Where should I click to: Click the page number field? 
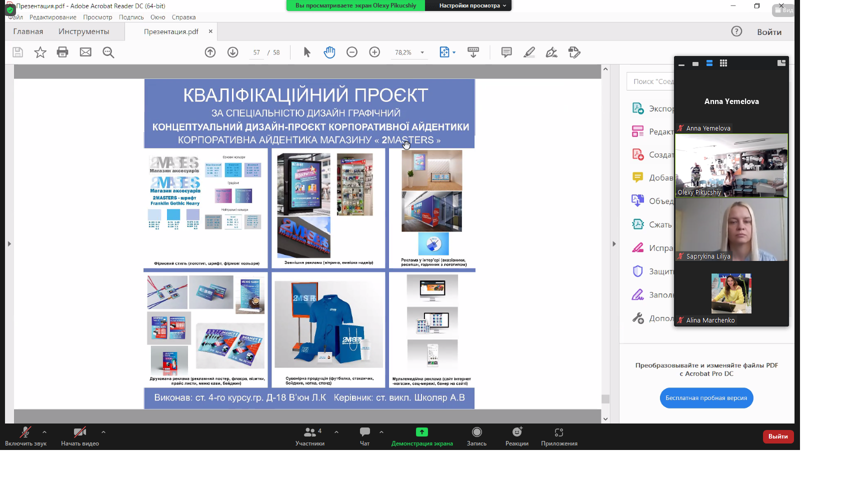pyautogui.click(x=256, y=52)
